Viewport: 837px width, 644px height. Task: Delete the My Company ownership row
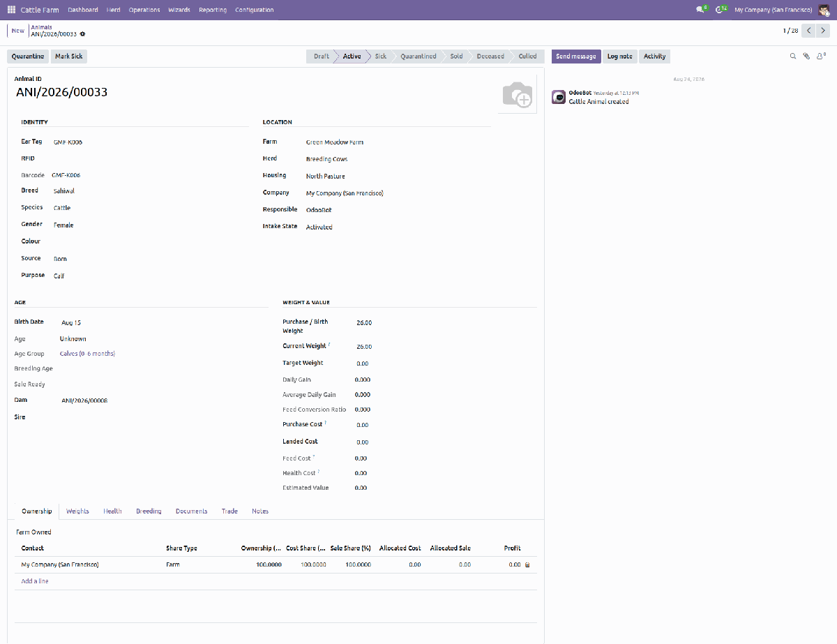(x=527, y=564)
